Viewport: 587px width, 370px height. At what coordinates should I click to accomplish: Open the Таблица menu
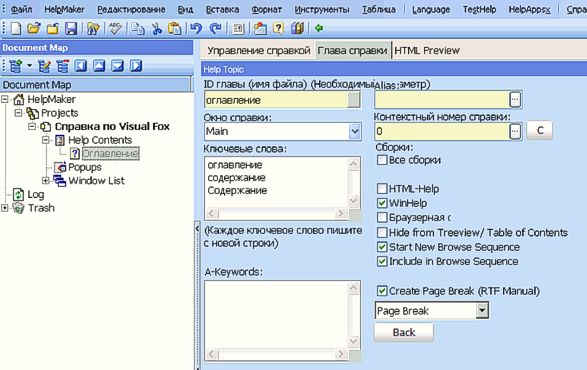[x=378, y=9]
